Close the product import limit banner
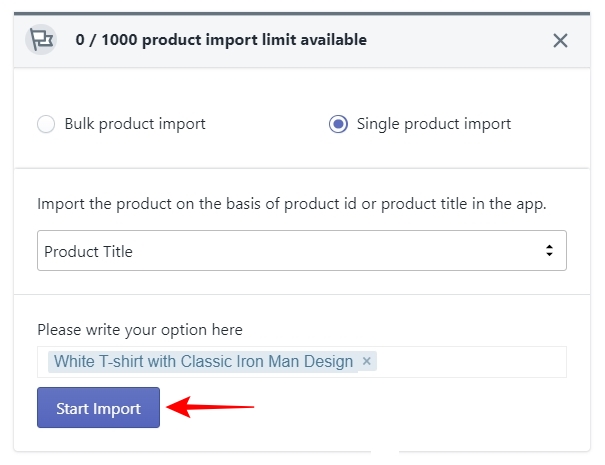605x465 pixels. point(560,40)
